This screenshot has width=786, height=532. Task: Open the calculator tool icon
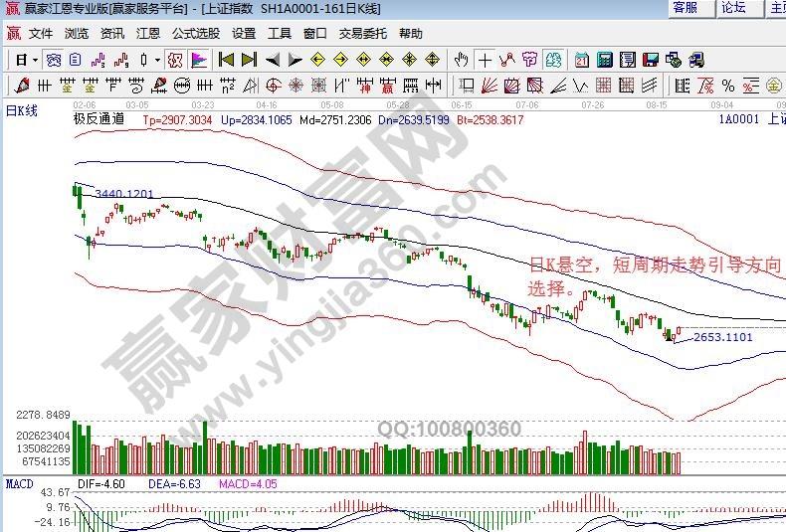pos(604,60)
